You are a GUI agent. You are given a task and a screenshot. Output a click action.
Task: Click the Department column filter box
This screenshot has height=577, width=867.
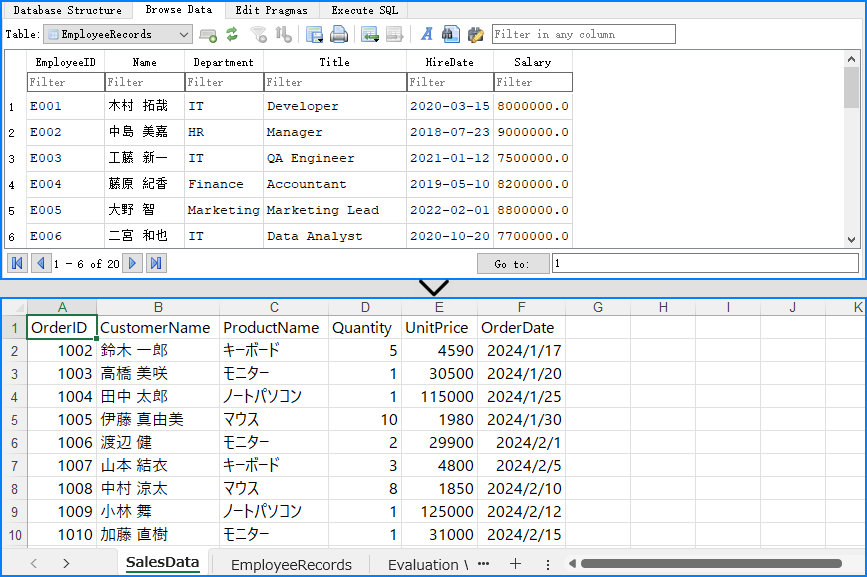pyautogui.click(x=224, y=82)
